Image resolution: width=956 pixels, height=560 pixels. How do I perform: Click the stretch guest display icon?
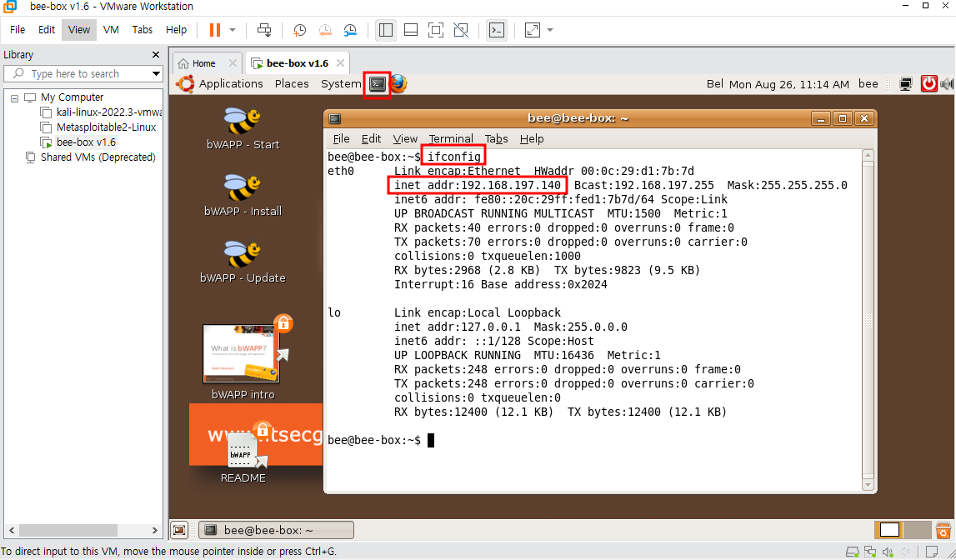(x=533, y=30)
